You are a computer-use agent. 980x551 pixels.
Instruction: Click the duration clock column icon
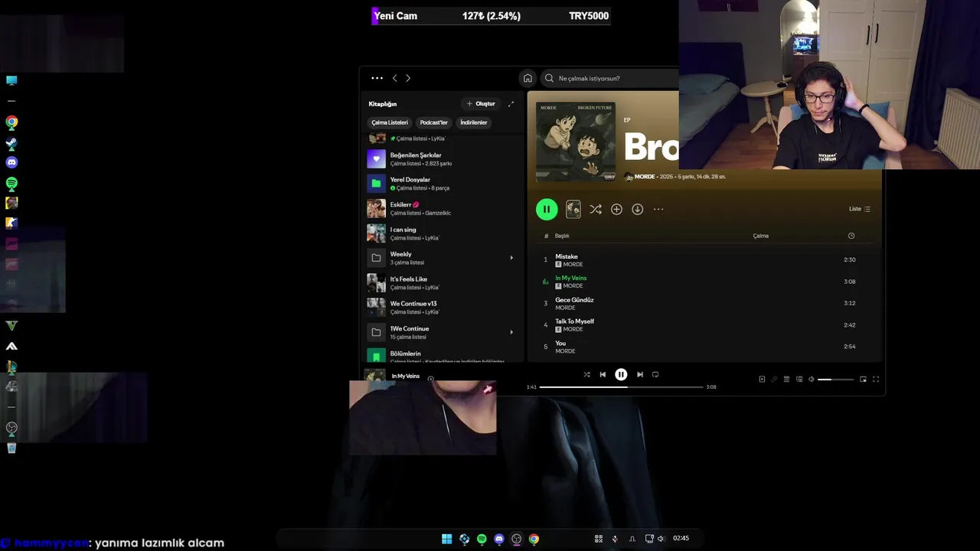(851, 236)
